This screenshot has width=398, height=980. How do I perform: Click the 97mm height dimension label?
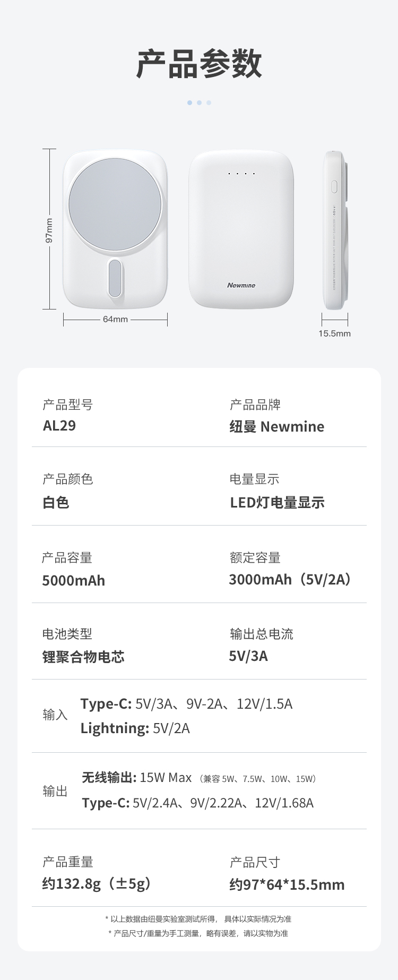(49, 230)
